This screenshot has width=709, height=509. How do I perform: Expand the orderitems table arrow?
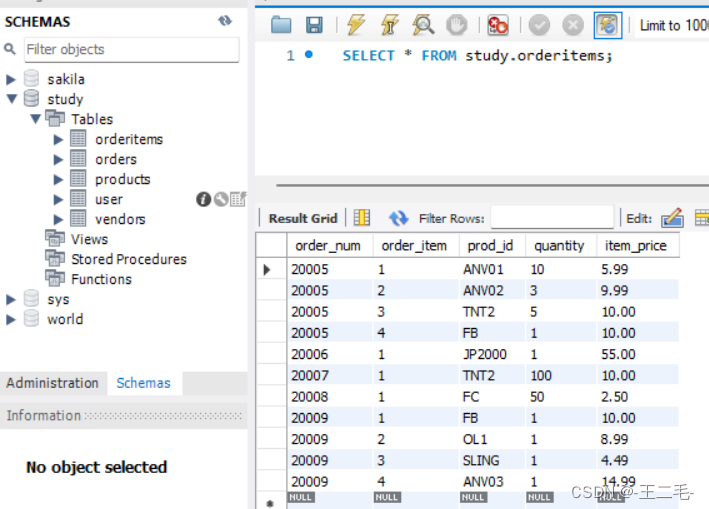point(58,140)
